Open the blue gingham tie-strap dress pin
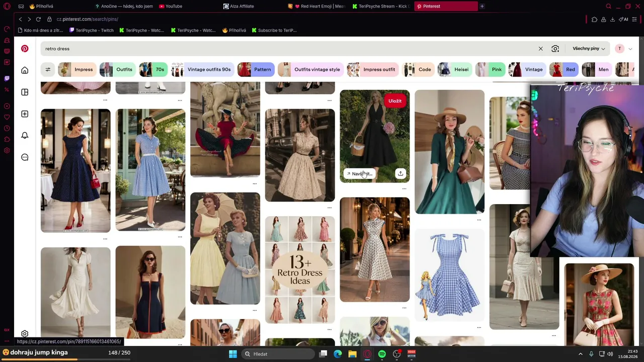Screen dimensions: 644x362 click(449, 276)
